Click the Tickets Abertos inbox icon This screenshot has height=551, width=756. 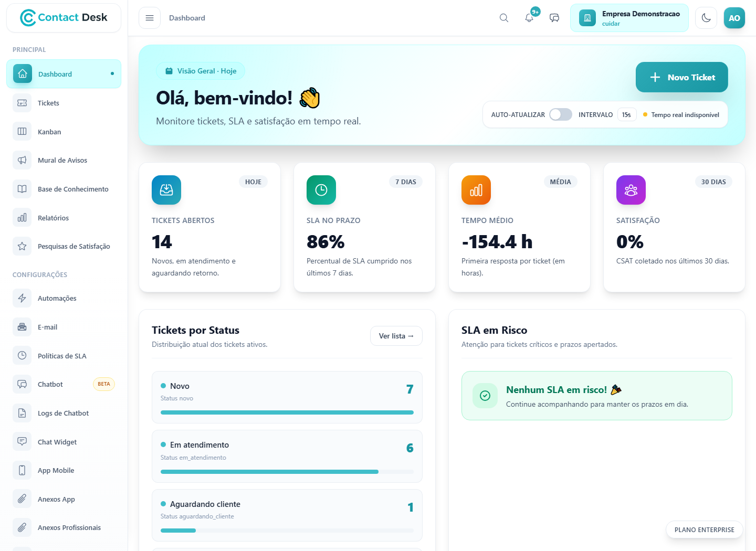pyautogui.click(x=166, y=190)
